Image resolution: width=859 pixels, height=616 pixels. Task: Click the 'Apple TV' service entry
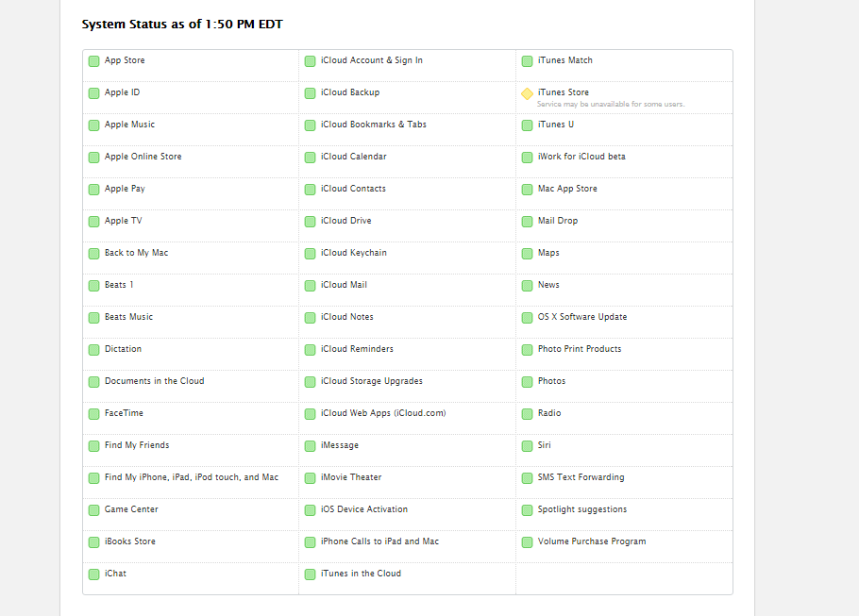coord(124,221)
